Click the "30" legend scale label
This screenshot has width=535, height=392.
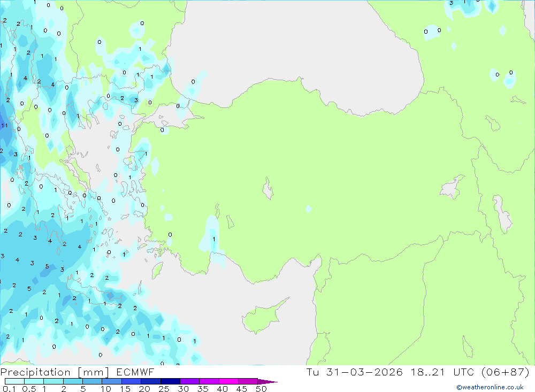[x=184, y=389]
